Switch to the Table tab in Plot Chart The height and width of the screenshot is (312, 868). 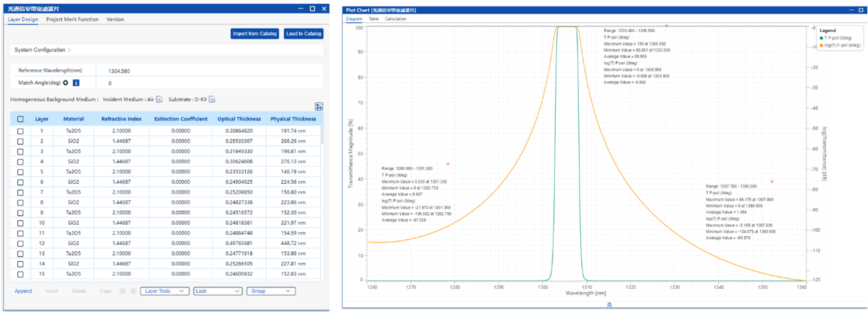pyautogui.click(x=374, y=19)
